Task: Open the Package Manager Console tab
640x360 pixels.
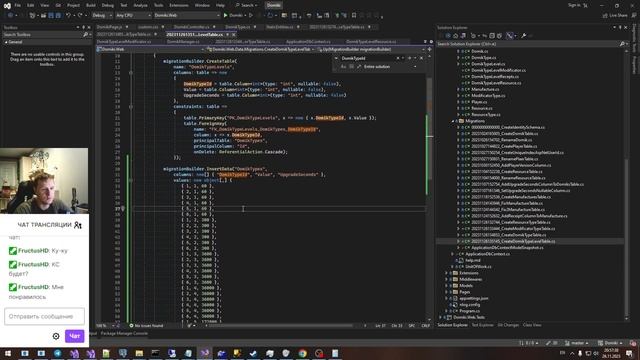Action: 124,333
